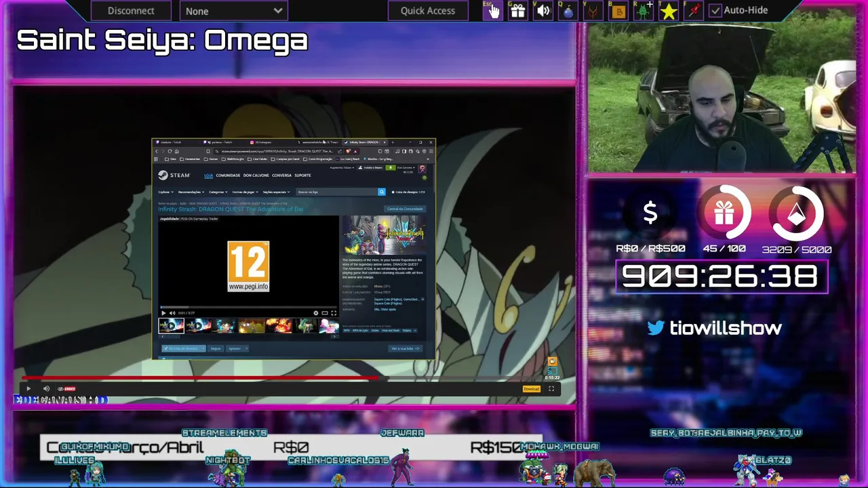868x488 pixels.
Task: Play the Saint Seiya outer video
Action: 28,388
